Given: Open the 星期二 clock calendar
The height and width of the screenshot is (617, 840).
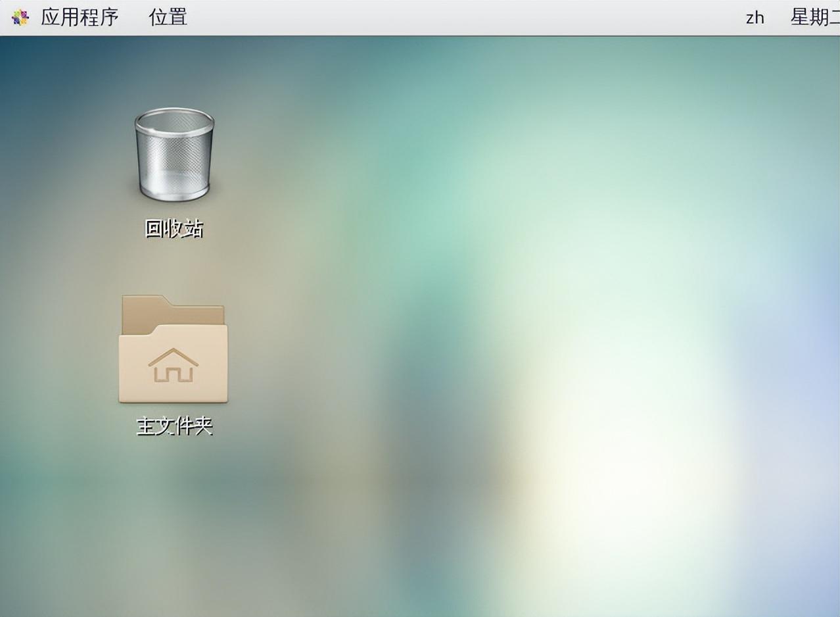Looking at the screenshot, I should (814, 17).
